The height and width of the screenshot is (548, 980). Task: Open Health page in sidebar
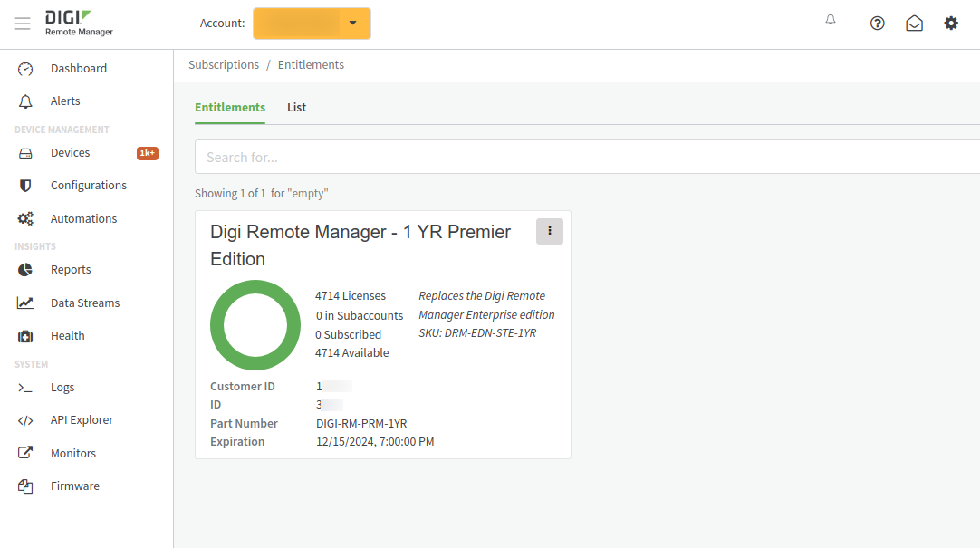(68, 335)
